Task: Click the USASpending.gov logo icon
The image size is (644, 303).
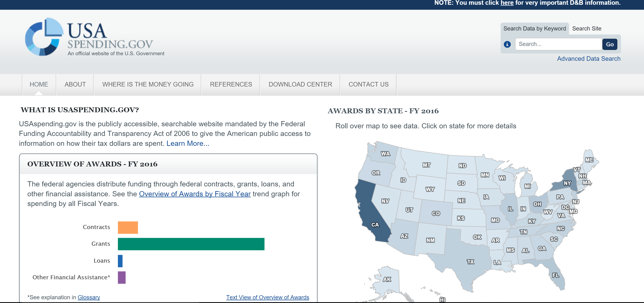Action: click(x=44, y=37)
